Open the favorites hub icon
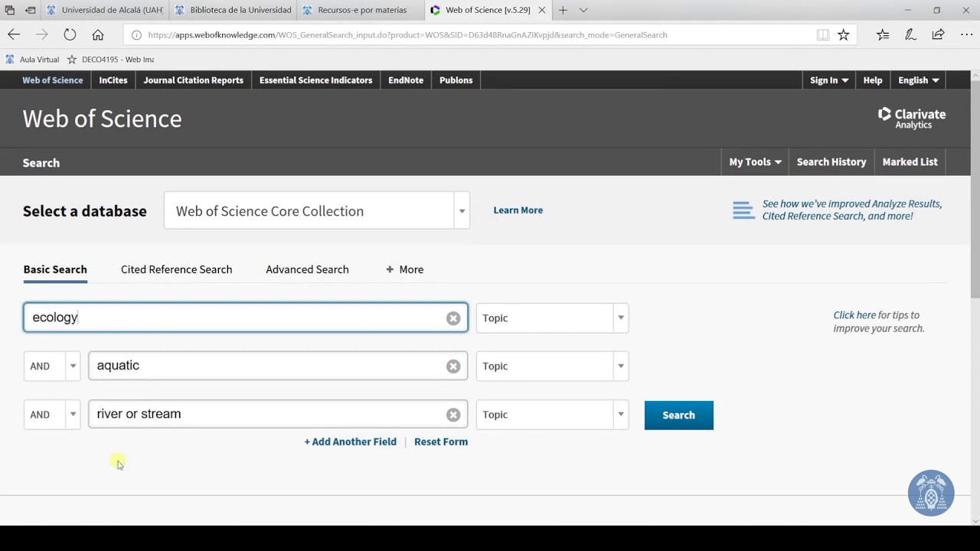 click(883, 34)
